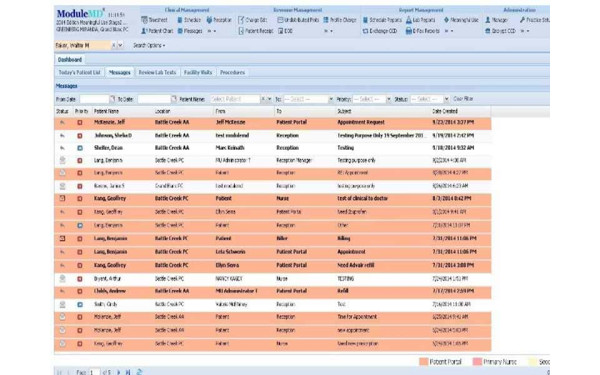Open Exchange CCD
Viewport: 600px width, 375px height.
(x=380, y=31)
